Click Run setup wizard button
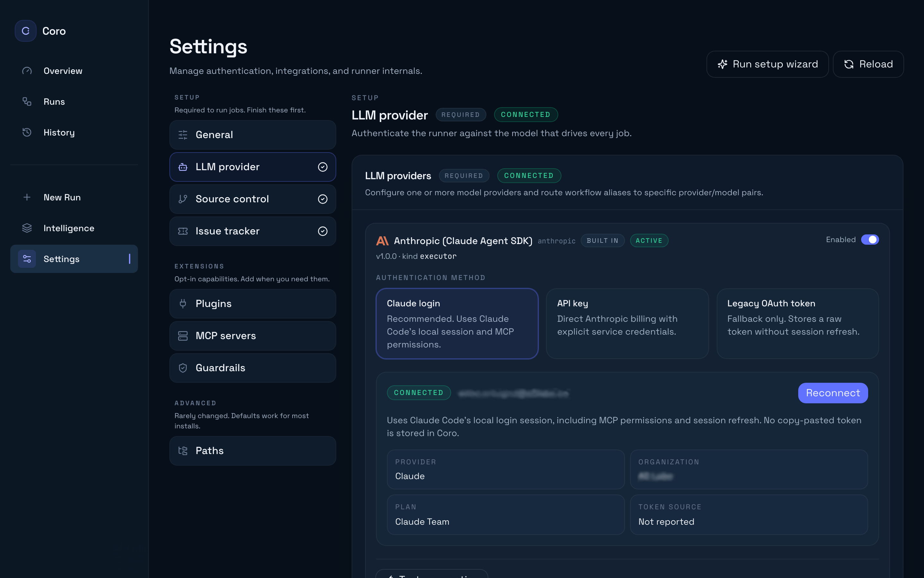924x578 pixels. (x=767, y=64)
